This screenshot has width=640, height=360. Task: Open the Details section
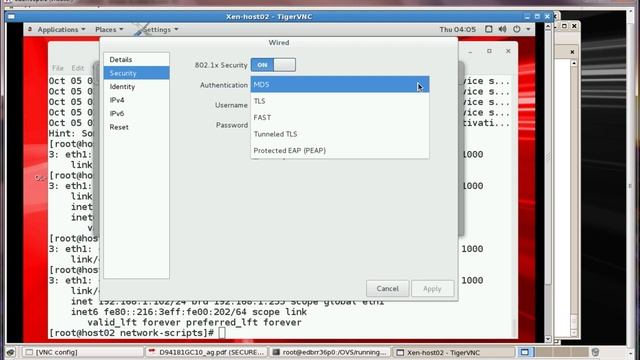pos(136,60)
